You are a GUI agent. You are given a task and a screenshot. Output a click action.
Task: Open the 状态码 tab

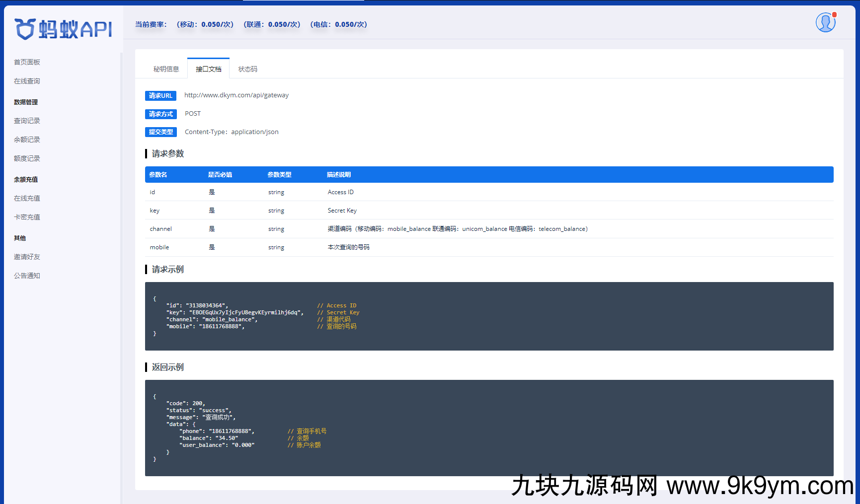[x=247, y=69]
